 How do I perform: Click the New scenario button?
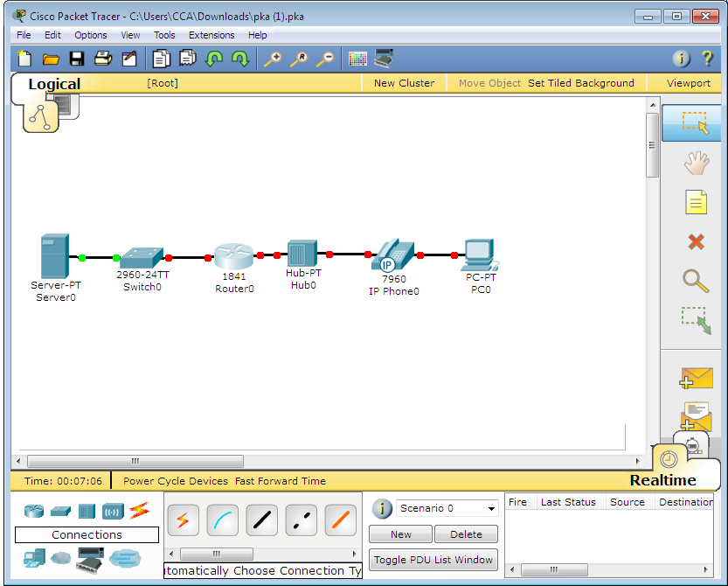tap(400, 534)
